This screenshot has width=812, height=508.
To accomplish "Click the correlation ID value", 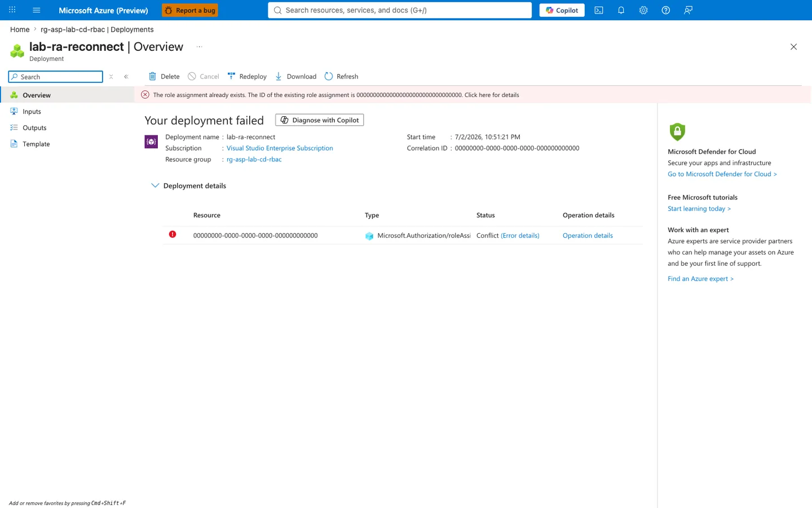I will (517, 148).
